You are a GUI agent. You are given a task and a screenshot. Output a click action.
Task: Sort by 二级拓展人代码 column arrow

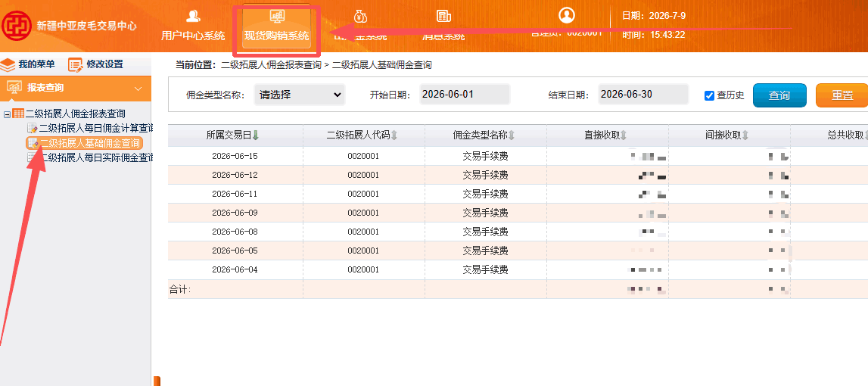point(394,135)
